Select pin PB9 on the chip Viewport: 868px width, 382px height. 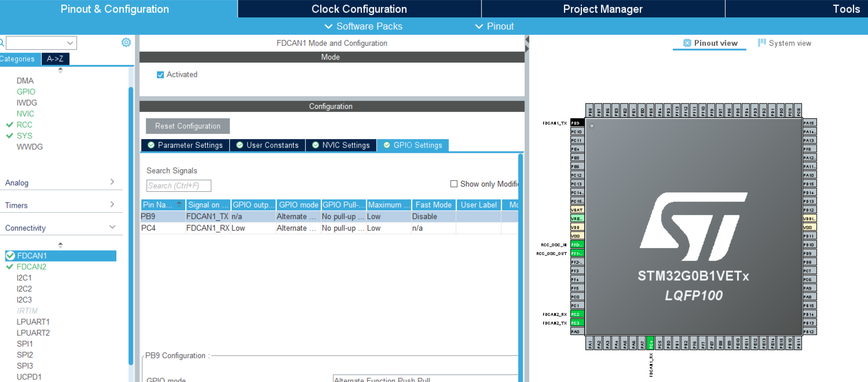coord(577,123)
